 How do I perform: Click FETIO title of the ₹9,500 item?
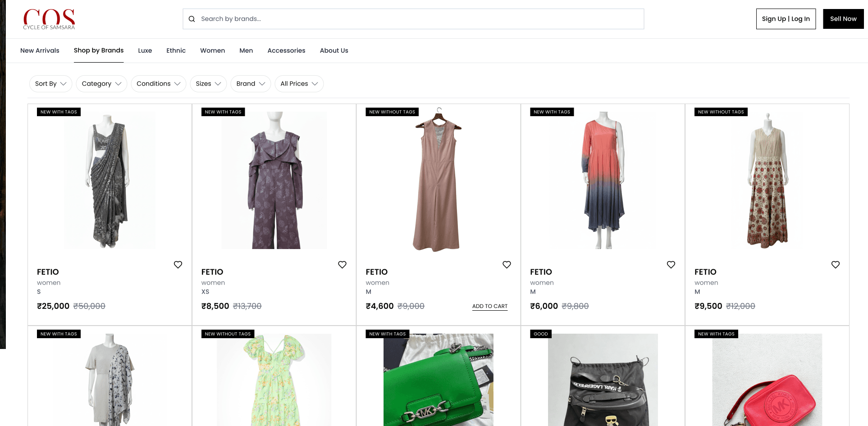pyautogui.click(x=705, y=272)
